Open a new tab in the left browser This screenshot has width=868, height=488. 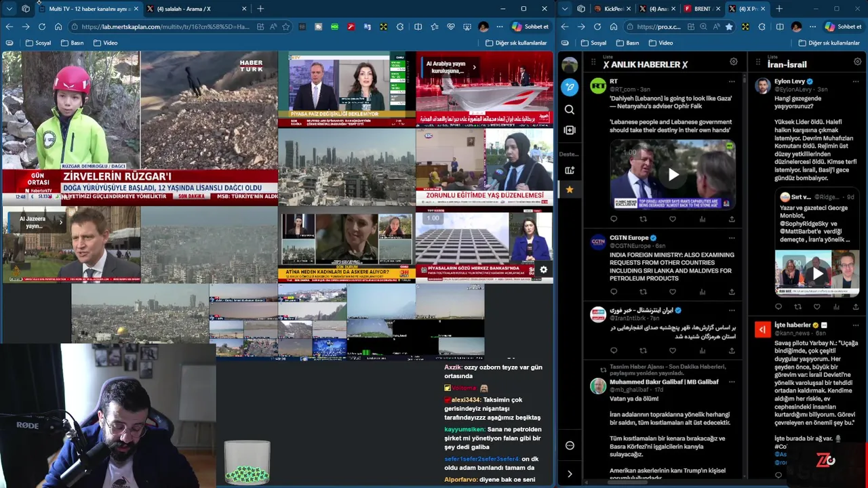click(x=260, y=9)
